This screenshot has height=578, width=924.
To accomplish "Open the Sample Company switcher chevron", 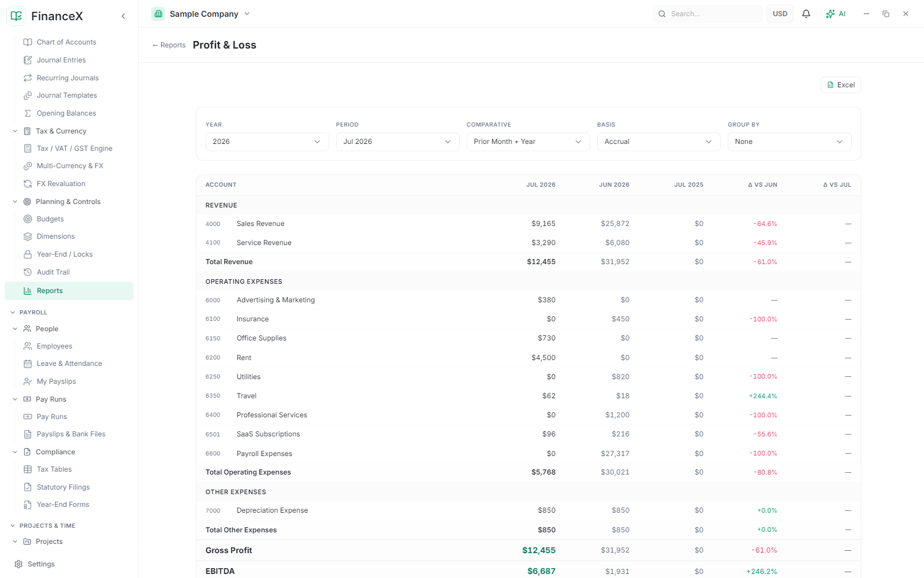I will pyautogui.click(x=247, y=14).
